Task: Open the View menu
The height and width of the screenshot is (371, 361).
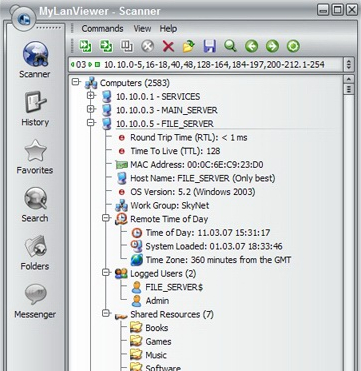Action: click(142, 29)
